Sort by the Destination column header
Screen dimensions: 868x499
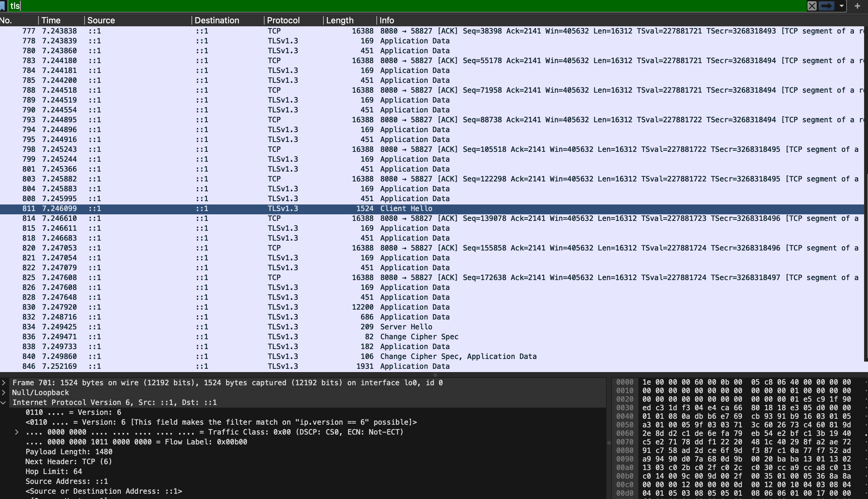(228, 20)
